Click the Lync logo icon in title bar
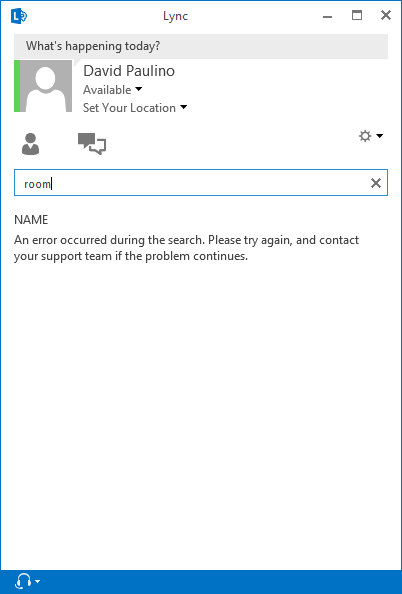 pyautogui.click(x=19, y=16)
